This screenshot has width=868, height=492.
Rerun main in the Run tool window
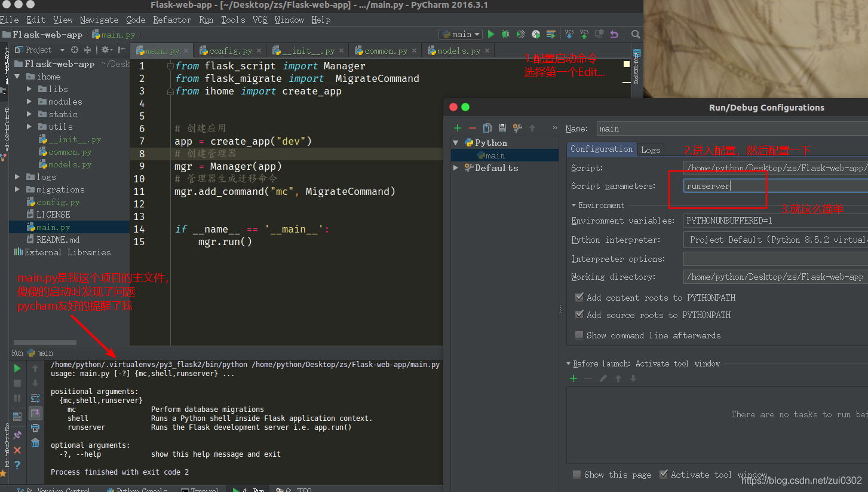(x=17, y=368)
